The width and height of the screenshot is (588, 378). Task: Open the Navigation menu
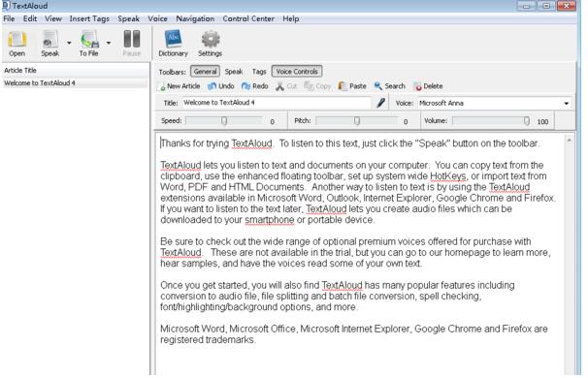tap(195, 18)
